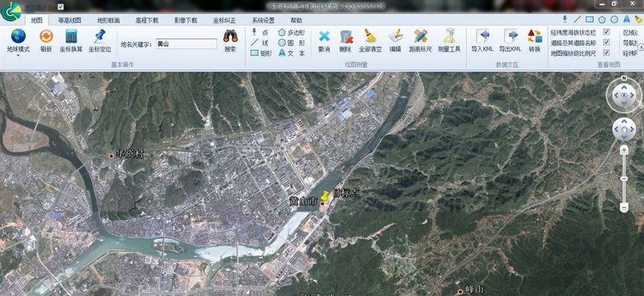Uncheck the 道路及其道路名称 checkbox
The width and height of the screenshot is (644, 296).
[x=607, y=42]
